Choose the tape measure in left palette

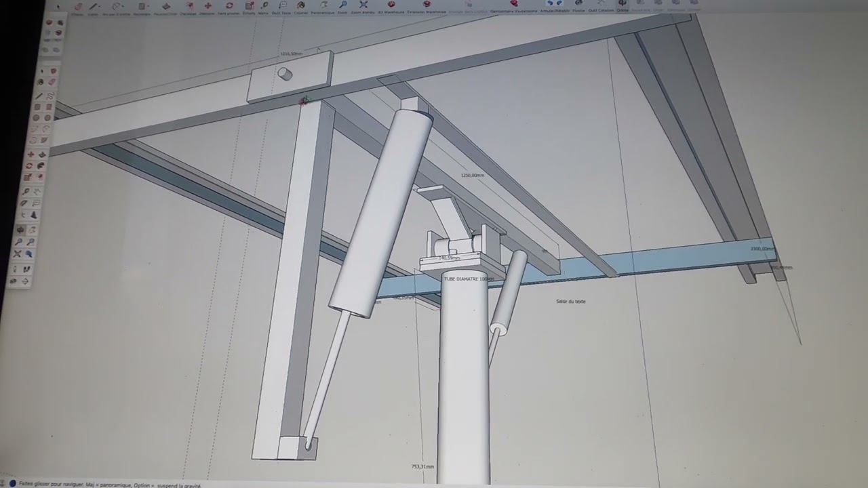pyautogui.click(x=26, y=192)
